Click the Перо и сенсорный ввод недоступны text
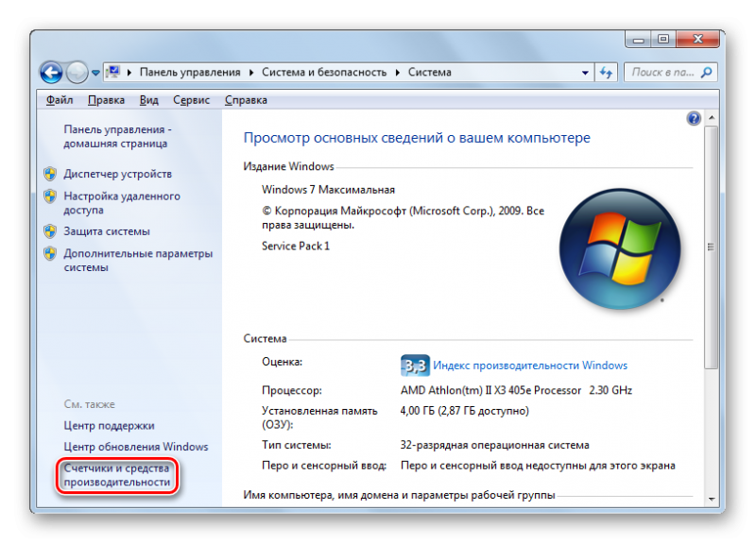 click(x=538, y=466)
